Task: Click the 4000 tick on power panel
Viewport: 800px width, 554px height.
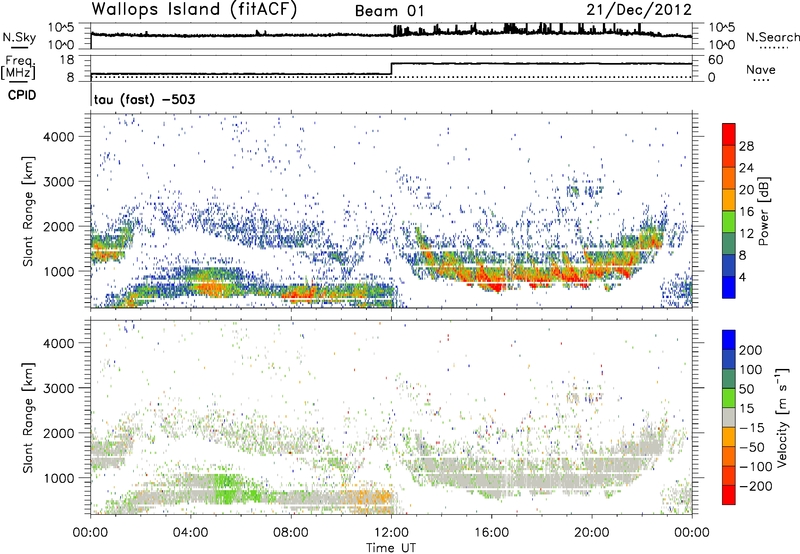Action: [58, 137]
